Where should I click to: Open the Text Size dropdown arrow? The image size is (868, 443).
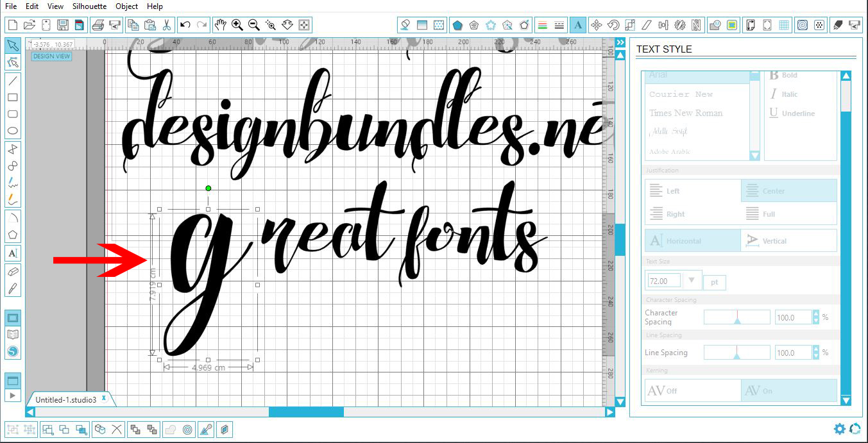(692, 280)
